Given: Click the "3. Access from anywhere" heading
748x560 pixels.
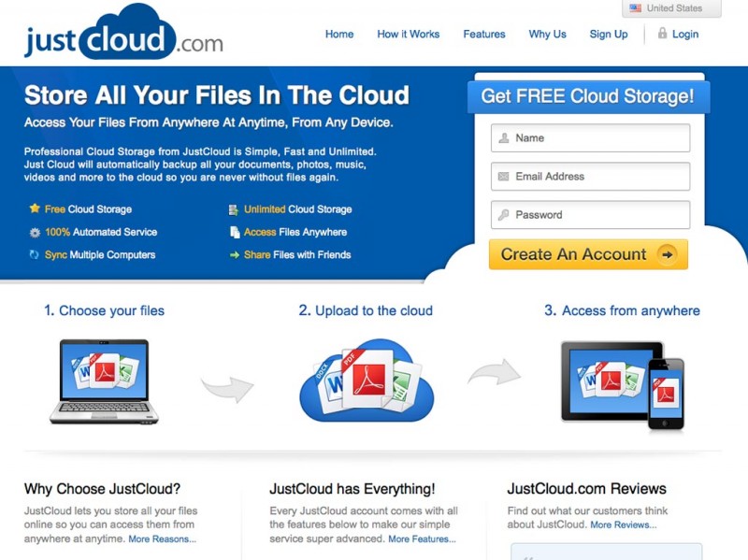Looking at the screenshot, I should click(622, 311).
